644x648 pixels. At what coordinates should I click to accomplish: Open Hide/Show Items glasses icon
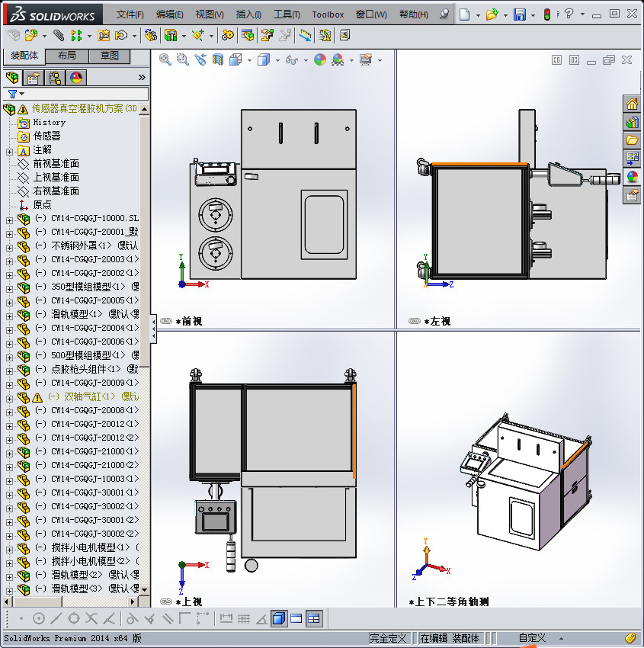292,60
